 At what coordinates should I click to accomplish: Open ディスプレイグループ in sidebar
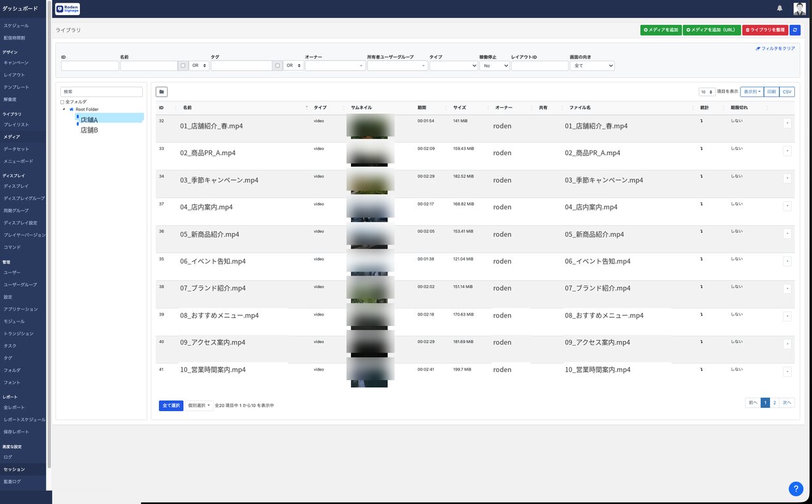[x=24, y=198]
